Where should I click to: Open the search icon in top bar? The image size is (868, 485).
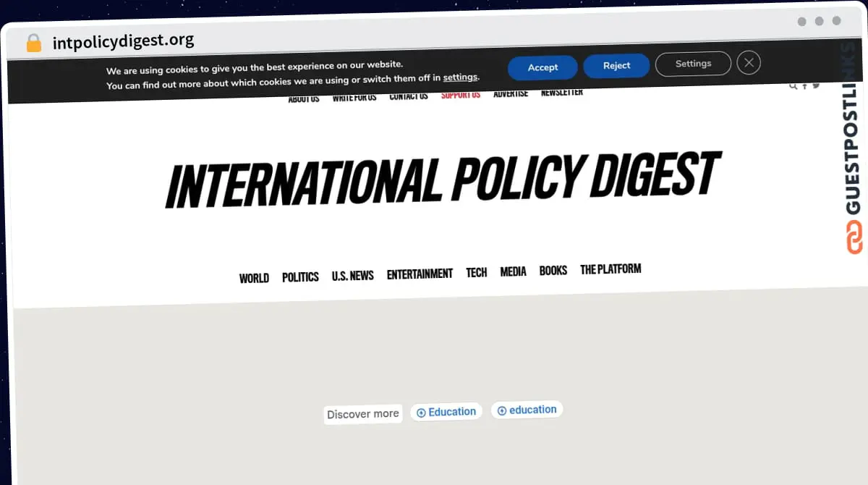coord(793,86)
